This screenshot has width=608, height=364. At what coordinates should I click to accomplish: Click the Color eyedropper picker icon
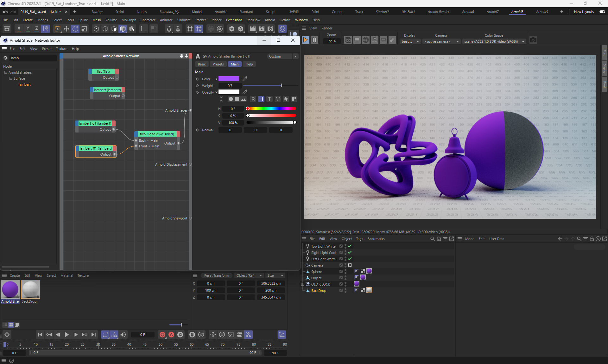(245, 79)
